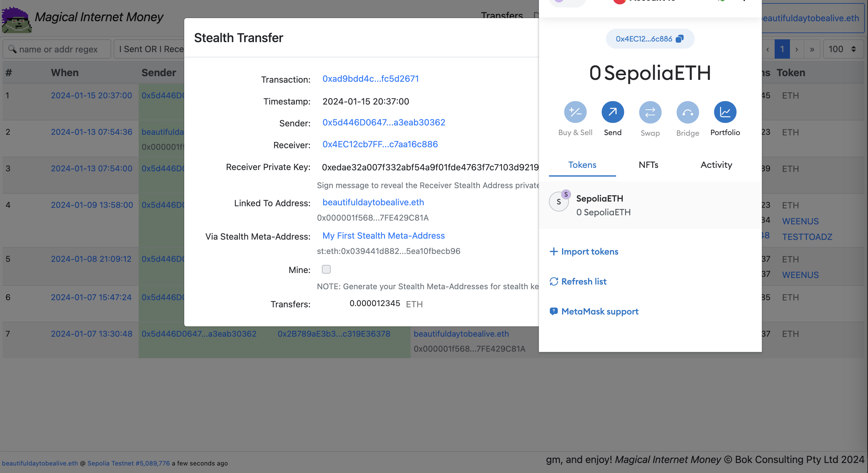Open the Activity tab in MetaMask
This screenshot has width=868, height=473.
(717, 164)
